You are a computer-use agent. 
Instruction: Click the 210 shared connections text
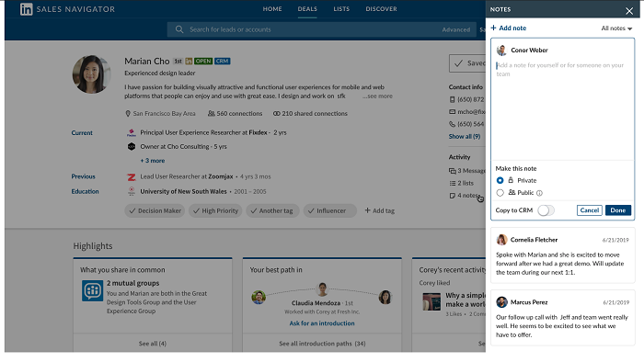(x=315, y=114)
